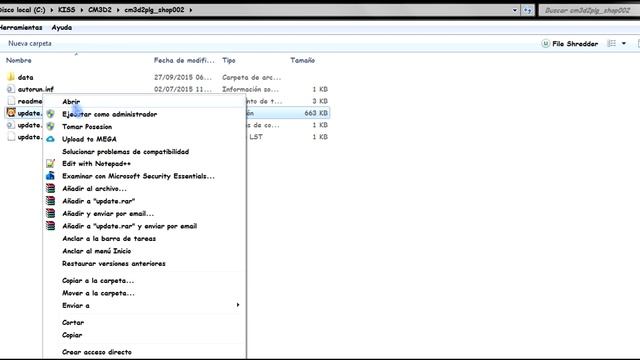Expand the arrow after cm3d2plg_shop002 in path
The height and width of the screenshot is (360, 640).
[x=191, y=10]
